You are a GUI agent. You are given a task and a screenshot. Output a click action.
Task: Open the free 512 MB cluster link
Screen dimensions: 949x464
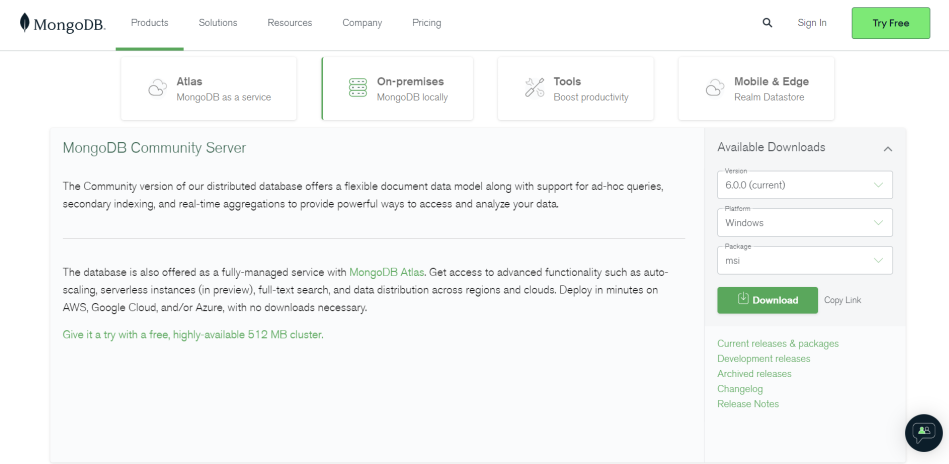pyautogui.click(x=193, y=335)
